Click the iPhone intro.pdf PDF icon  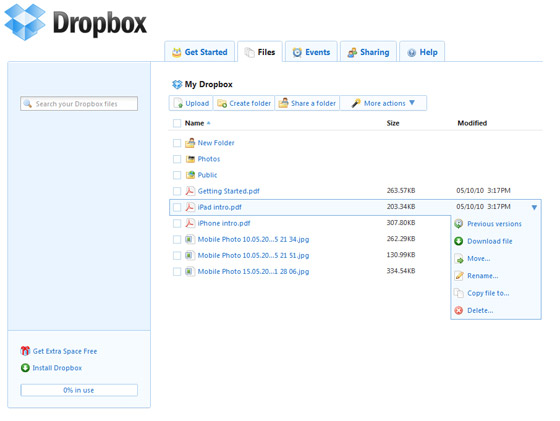coord(190,223)
